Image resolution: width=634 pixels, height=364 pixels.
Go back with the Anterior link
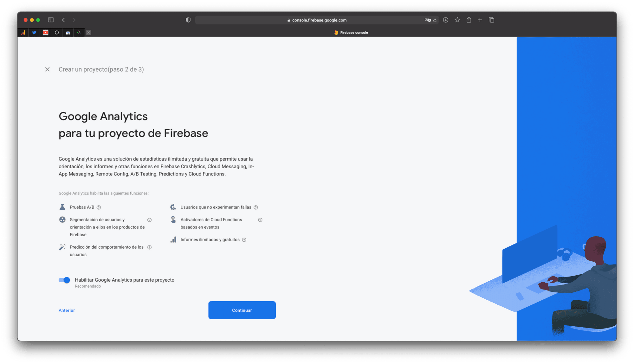coord(67,310)
